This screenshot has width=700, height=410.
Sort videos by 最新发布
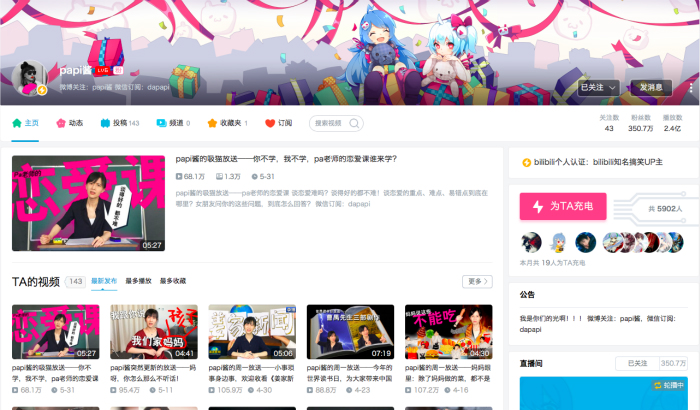(104, 281)
